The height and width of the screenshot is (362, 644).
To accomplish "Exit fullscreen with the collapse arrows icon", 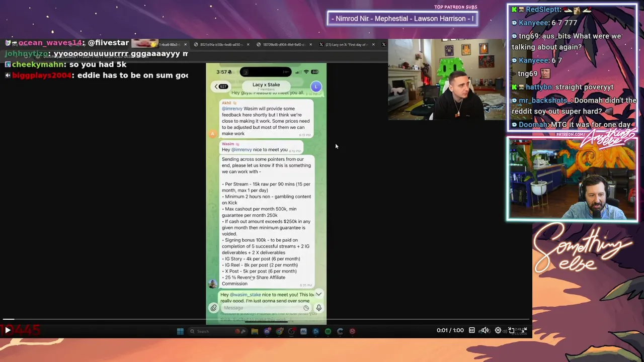I will 524,330.
